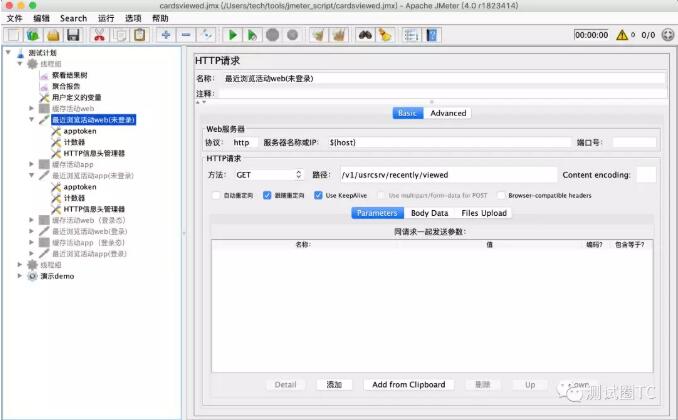Click the 名称 name field of HTTP请求
This screenshot has width=678, height=420.
click(x=444, y=78)
